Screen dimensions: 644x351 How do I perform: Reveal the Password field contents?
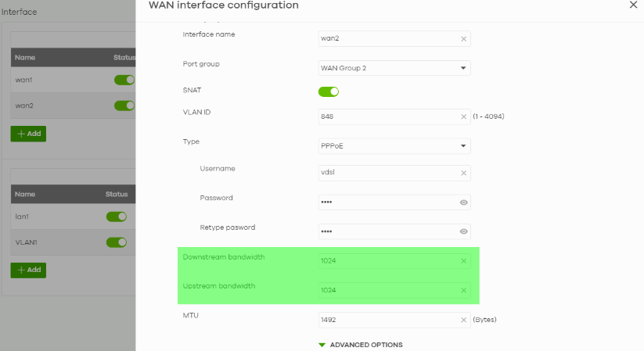point(463,202)
